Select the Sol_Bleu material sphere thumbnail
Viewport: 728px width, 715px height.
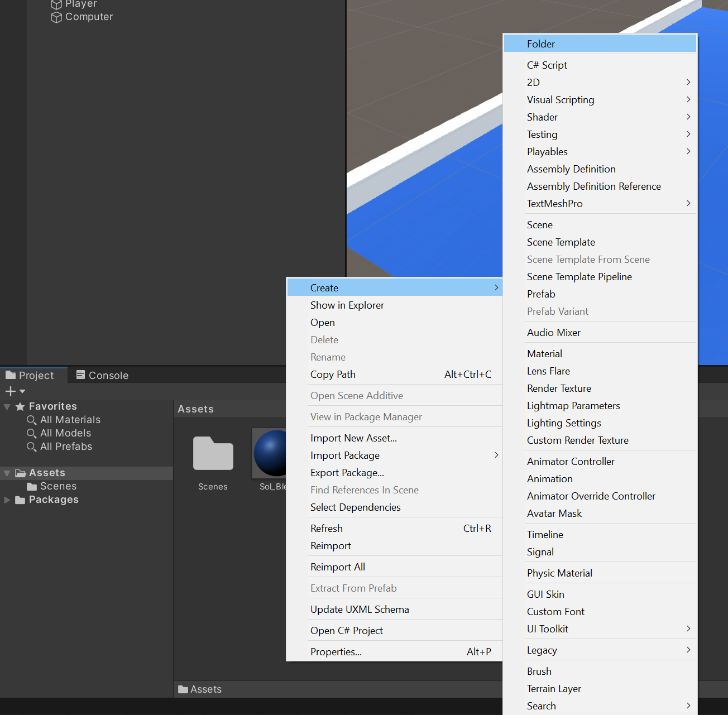[x=270, y=453]
